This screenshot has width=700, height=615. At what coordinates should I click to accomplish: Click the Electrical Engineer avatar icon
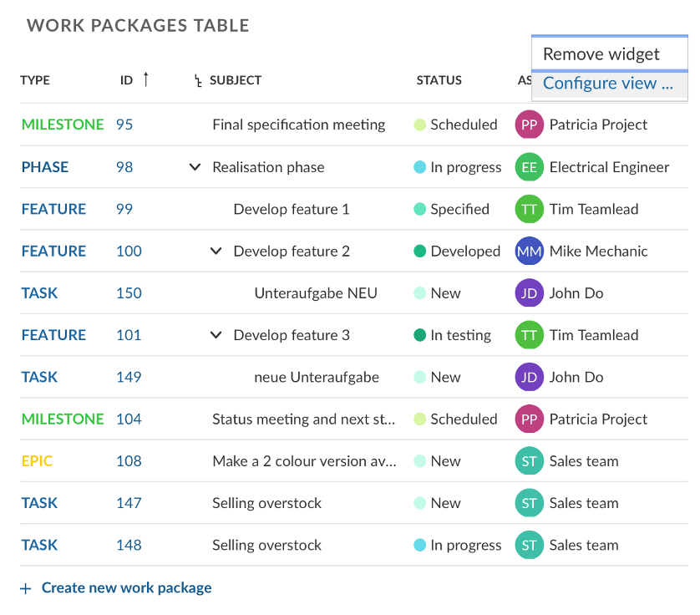tap(528, 167)
